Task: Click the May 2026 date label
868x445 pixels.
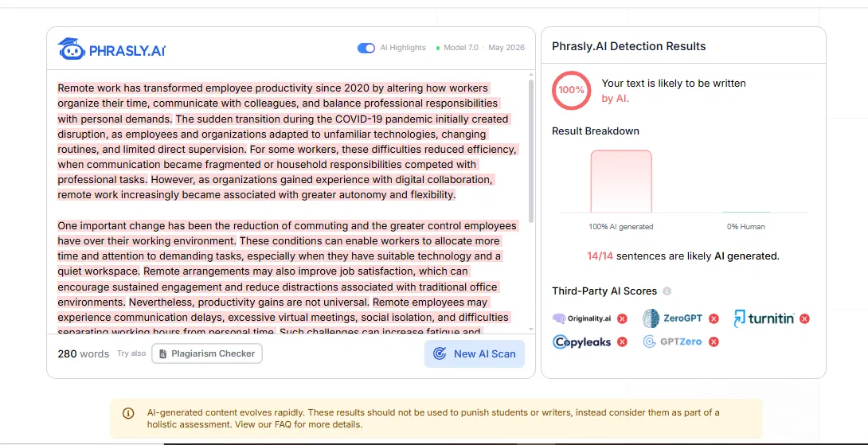Action: tap(506, 48)
